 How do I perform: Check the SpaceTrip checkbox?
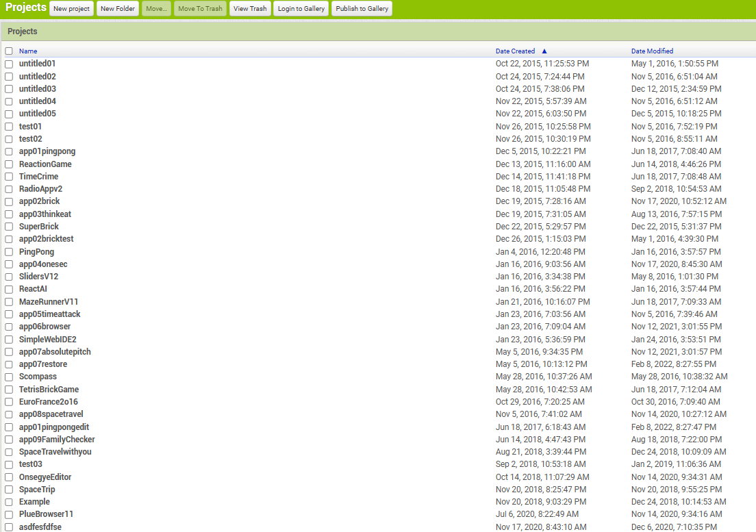click(x=9, y=490)
